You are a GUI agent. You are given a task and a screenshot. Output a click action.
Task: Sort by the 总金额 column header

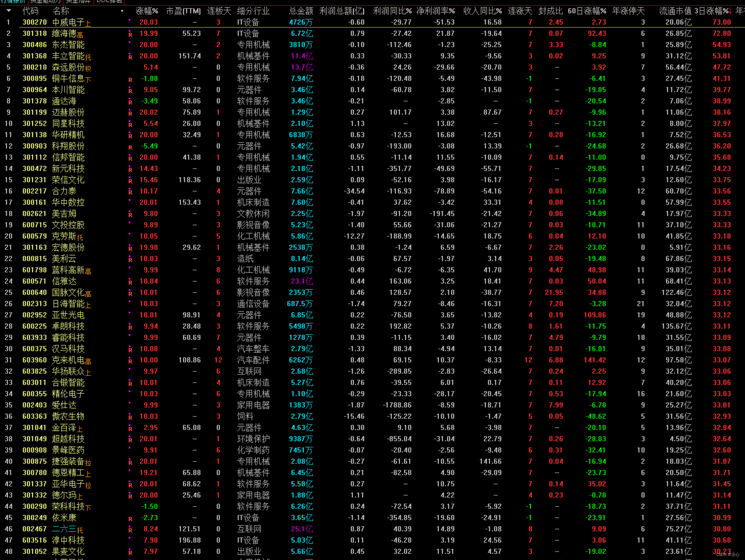pyautogui.click(x=301, y=11)
